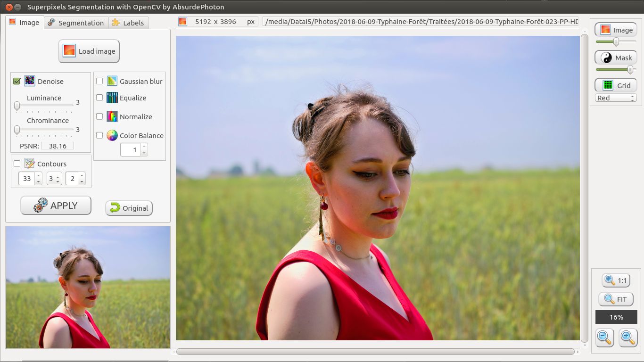The width and height of the screenshot is (644, 362).
Task: Click the Image view button at top right
Action: pyautogui.click(x=616, y=30)
